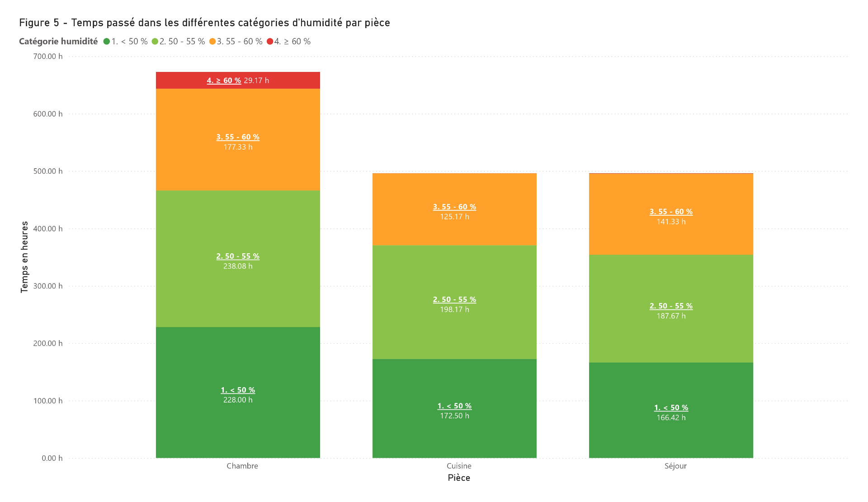Click the green '1. < 50 %' legend marker
Image resolution: width=868 pixels, height=502 pixels.
tap(107, 42)
